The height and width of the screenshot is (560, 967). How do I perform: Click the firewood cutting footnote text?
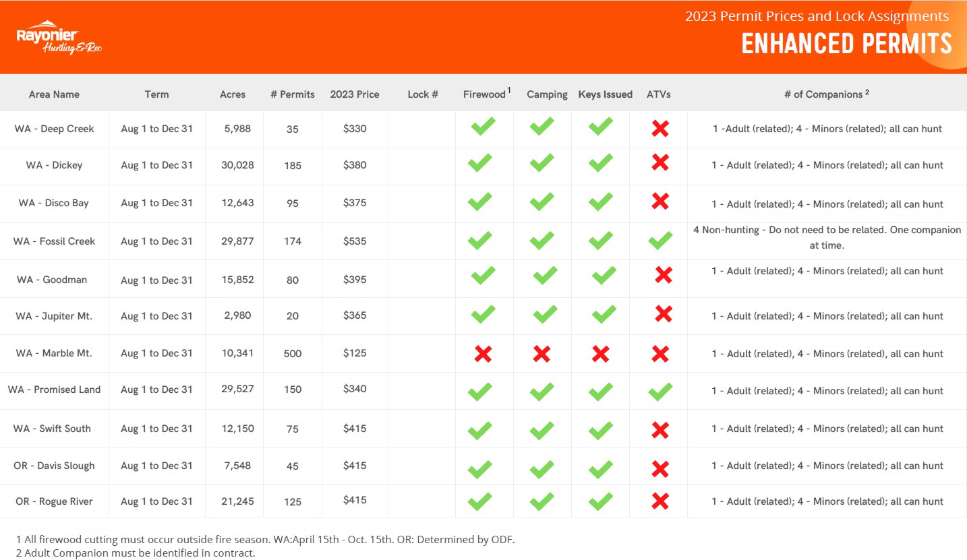point(265,540)
